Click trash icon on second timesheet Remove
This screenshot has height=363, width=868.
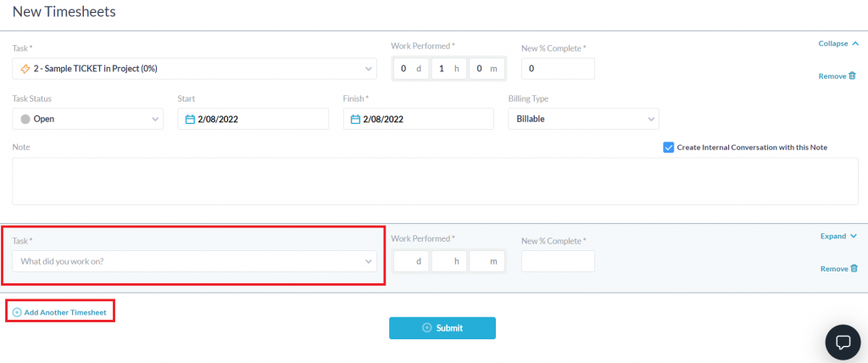pos(853,269)
